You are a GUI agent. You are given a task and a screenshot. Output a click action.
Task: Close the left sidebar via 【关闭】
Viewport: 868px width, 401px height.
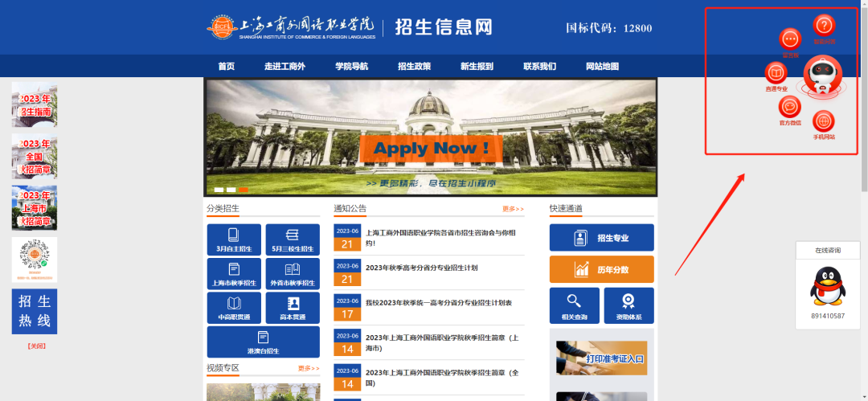click(x=36, y=346)
